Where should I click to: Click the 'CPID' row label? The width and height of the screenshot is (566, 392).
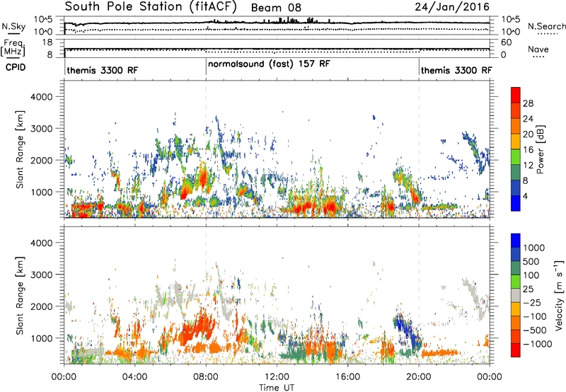(x=16, y=67)
